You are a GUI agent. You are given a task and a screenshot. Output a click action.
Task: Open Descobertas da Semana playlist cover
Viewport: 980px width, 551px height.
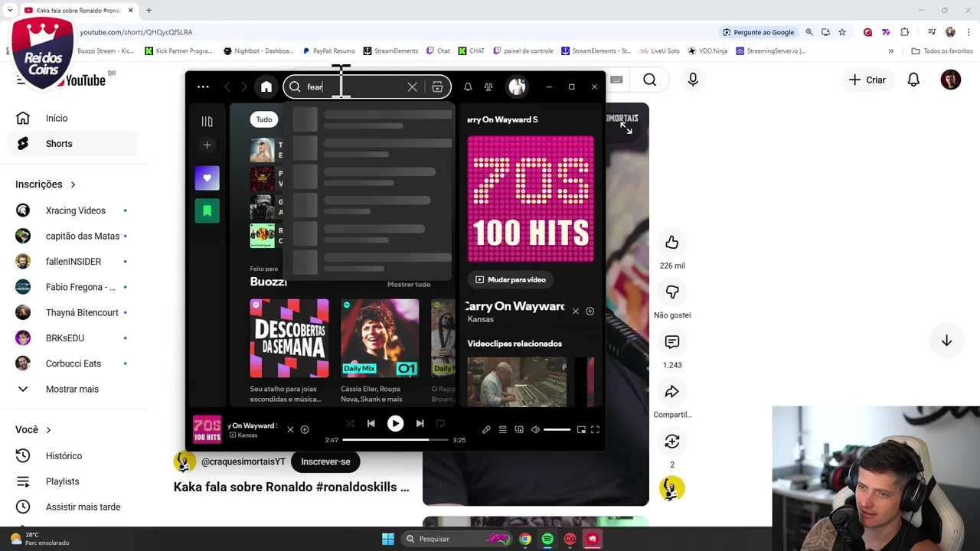(x=289, y=338)
